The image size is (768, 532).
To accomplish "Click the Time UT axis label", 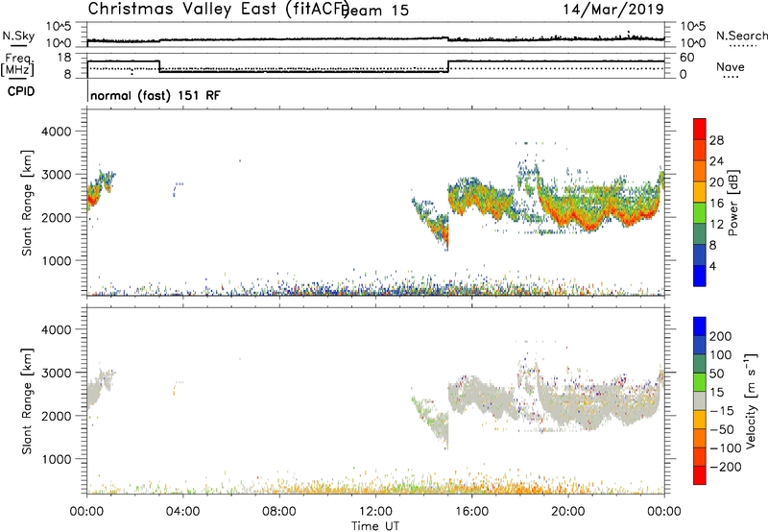I will pos(375,525).
